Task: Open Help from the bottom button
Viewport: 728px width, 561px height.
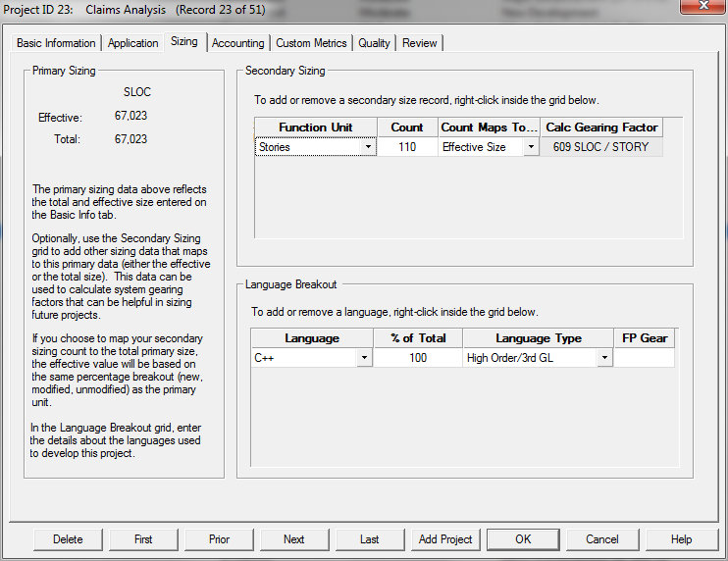Action: (x=681, y=539)
